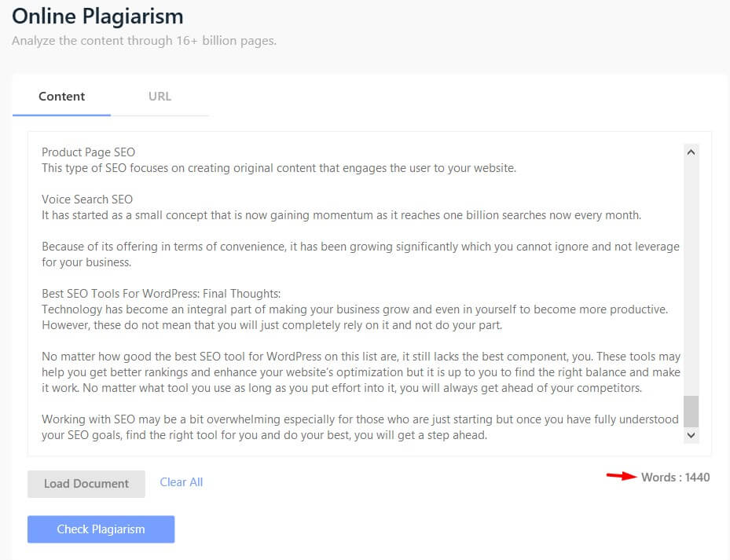
Task: Click the Check Plagiarism button
Action: (x=101, y=529)
